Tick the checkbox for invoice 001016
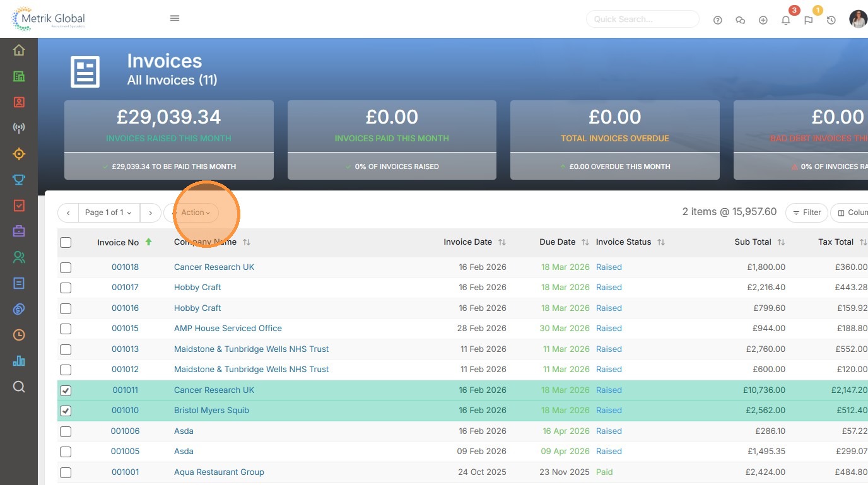The height and width of the screenshot is (485, 868). pyautogui.click(x=66, y=308)
